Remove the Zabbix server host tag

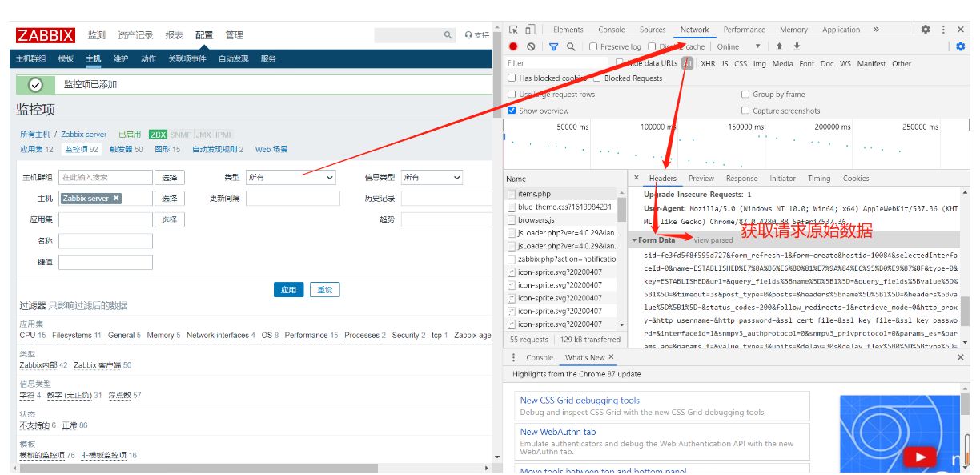(x=116, y=198)
